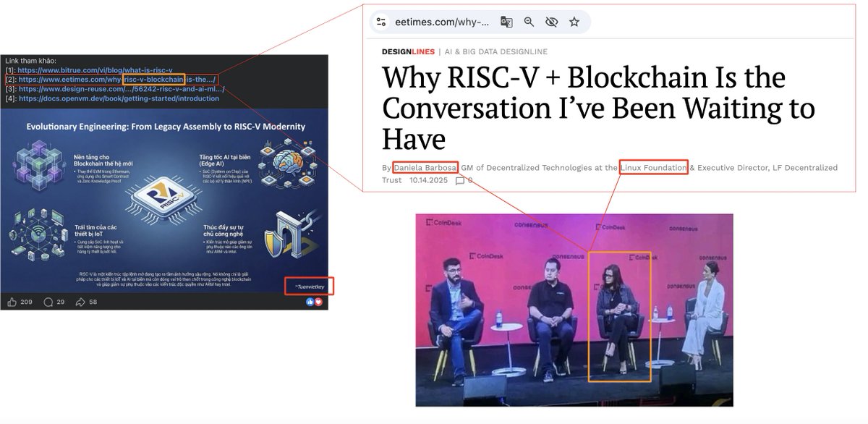Click the Linux Foundation text in byline

point(654,168)
